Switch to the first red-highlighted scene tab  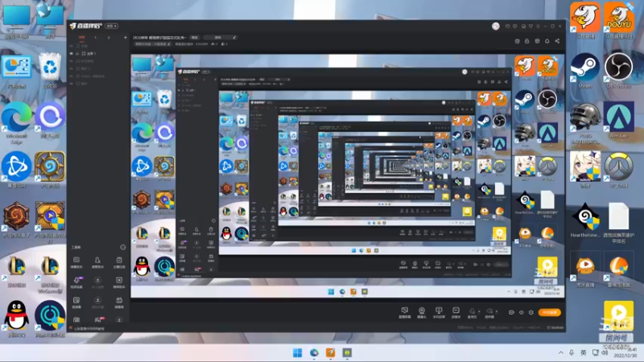click(82, 37)
